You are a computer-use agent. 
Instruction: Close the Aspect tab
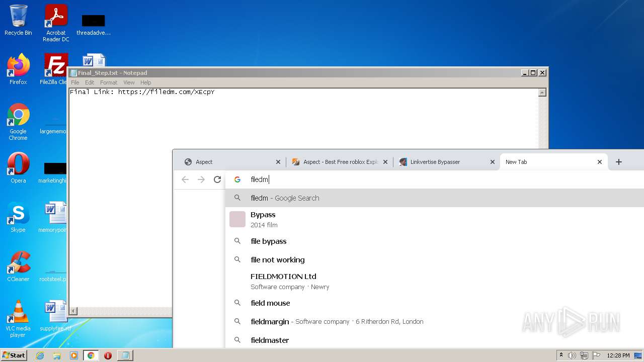(278, 162)
